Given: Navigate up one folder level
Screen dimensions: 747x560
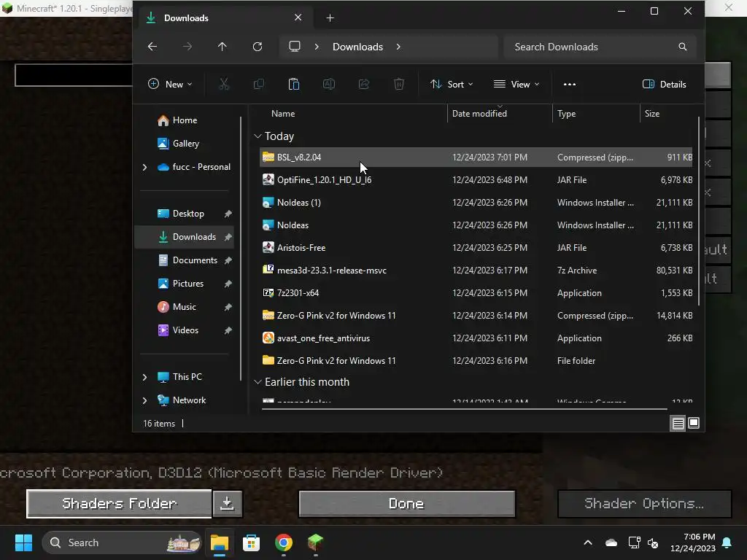Looking at the screenshot, I should click(222, 47).
